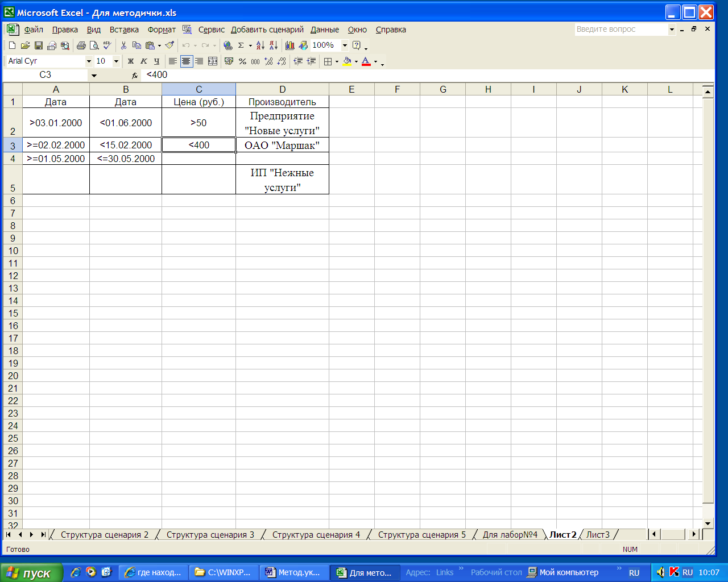The width and height of the screenshot is (728, 582).
Task: Click the AutoSum sigma icon
Action: pyautogui.click(x=241, y=45)
